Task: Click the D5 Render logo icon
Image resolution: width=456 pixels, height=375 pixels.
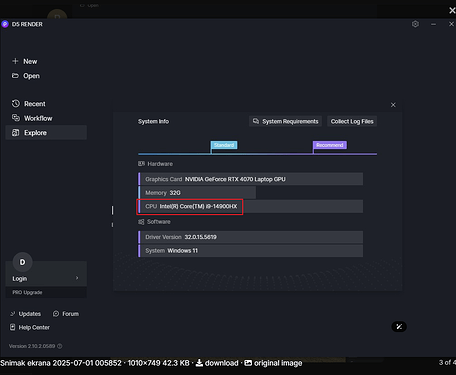Action: (x=5, y=24)
